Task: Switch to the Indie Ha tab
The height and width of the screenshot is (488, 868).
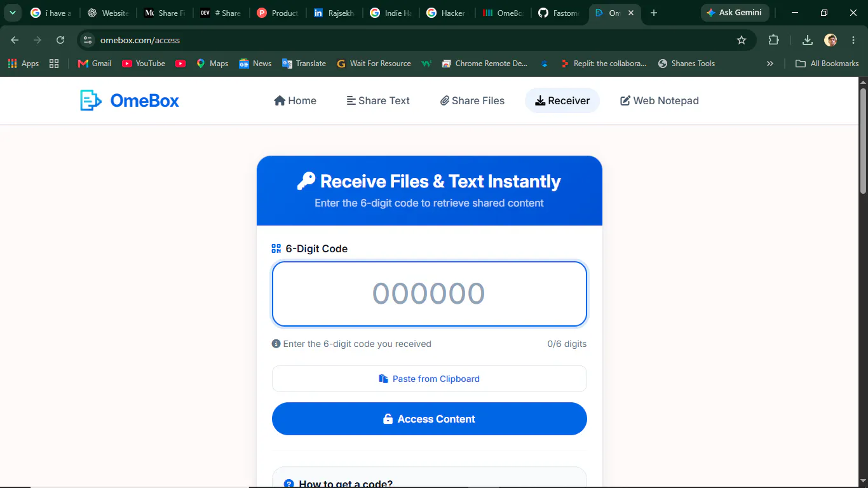Action: [391, 13]
